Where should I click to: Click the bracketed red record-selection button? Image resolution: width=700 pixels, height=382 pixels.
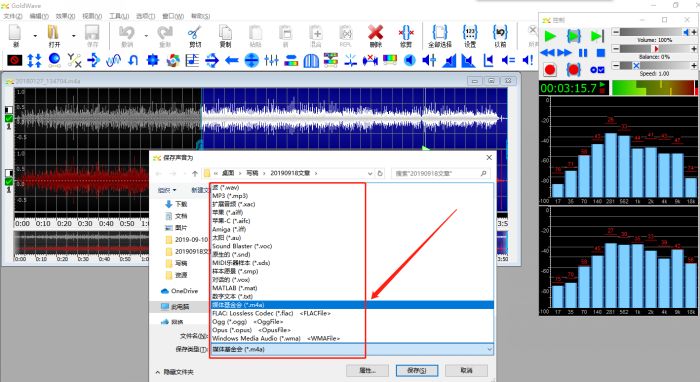pos(574,70)
